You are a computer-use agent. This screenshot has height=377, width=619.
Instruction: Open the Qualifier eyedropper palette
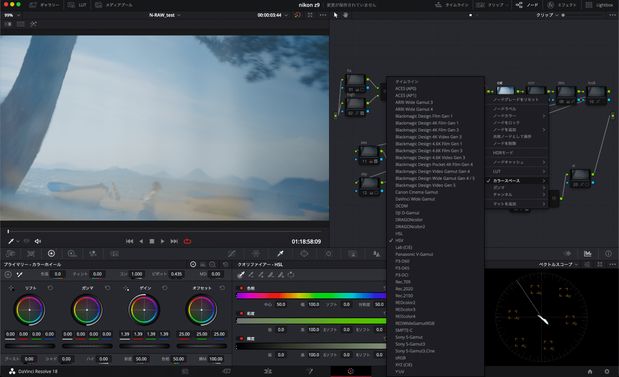[280, 253]
